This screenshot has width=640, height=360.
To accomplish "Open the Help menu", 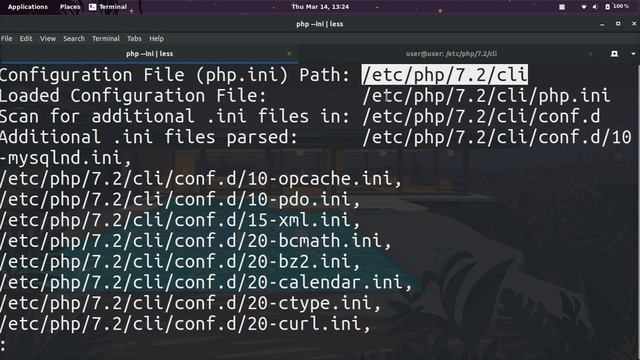I will [x=156, y=39].
